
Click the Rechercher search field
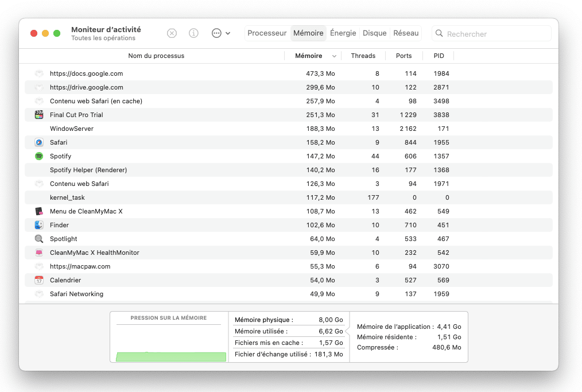click(x=496, y=34)
